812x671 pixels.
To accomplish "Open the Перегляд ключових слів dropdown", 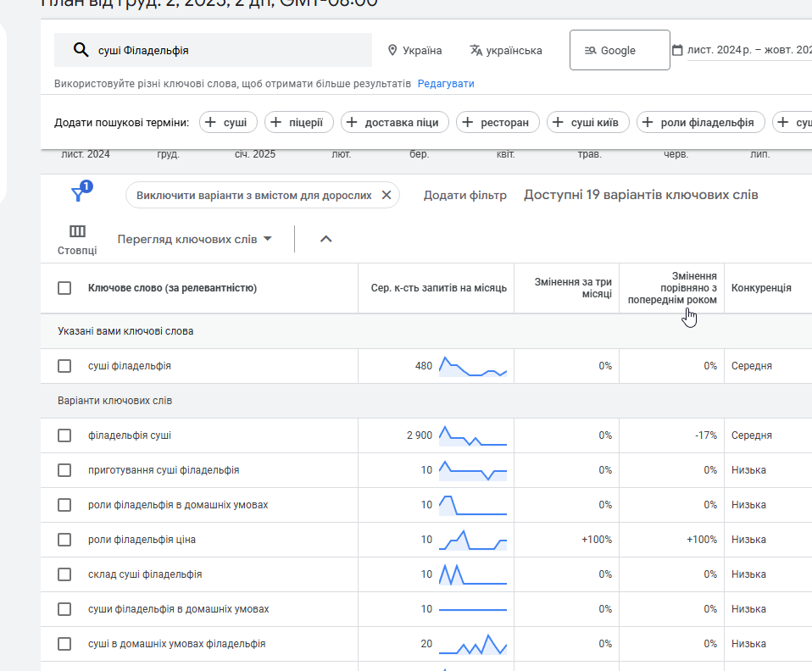I will (x=195, y=239).
